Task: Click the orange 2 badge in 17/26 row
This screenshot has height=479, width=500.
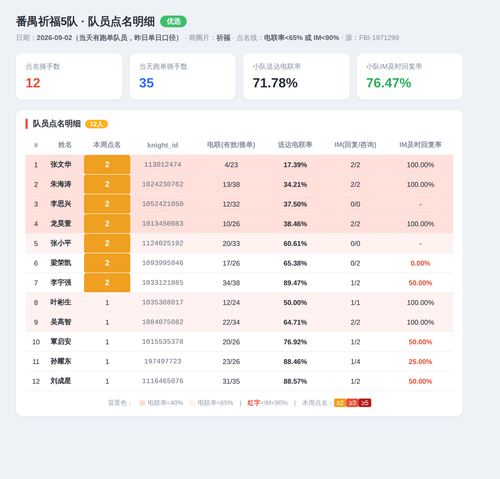Action: point(107,263)
